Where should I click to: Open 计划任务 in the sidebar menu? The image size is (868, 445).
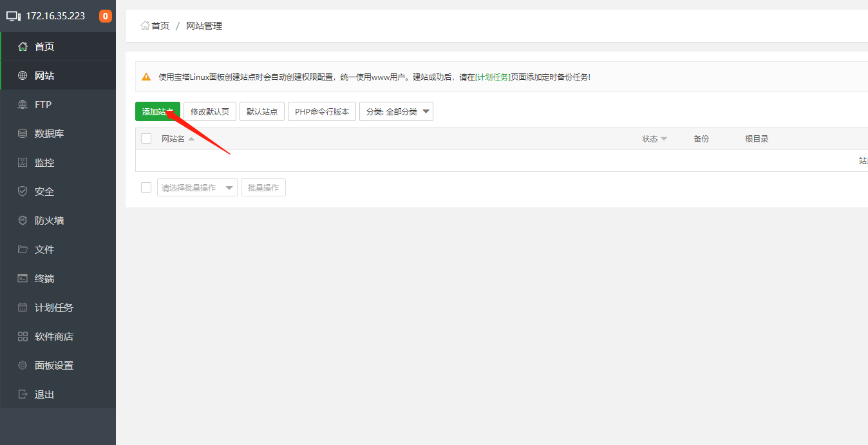[53, 307]
